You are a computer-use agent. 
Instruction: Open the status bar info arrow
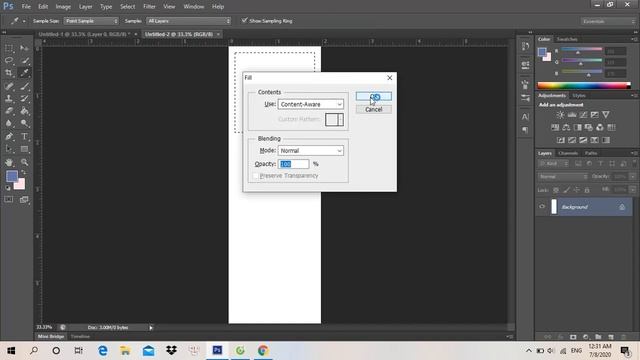point(151,327)
